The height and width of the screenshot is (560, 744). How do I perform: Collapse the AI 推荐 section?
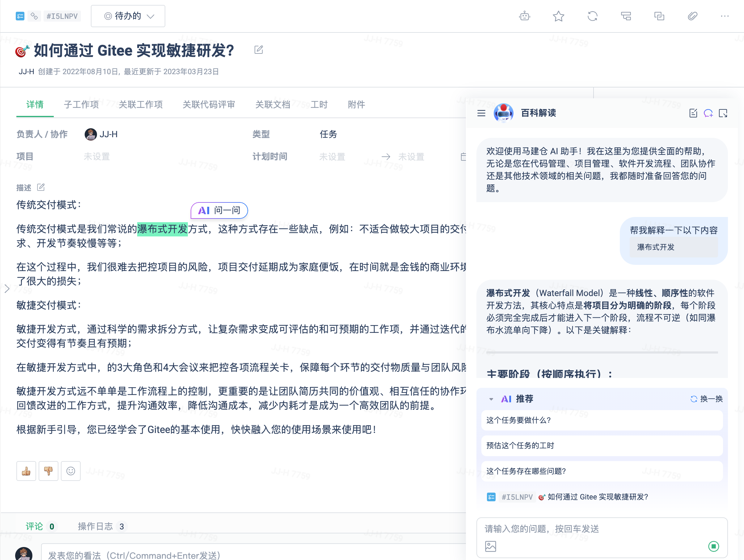pos(491,399)
